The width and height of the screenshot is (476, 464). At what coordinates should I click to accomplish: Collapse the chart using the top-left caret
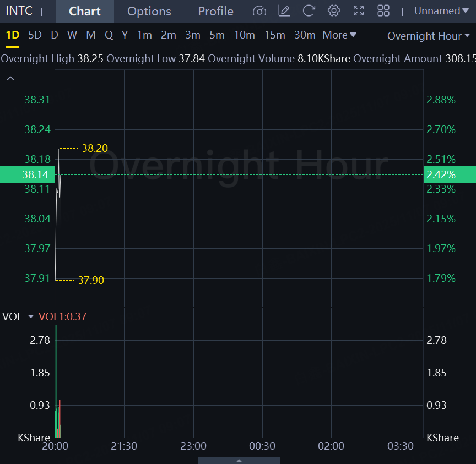tap(10, 79)
